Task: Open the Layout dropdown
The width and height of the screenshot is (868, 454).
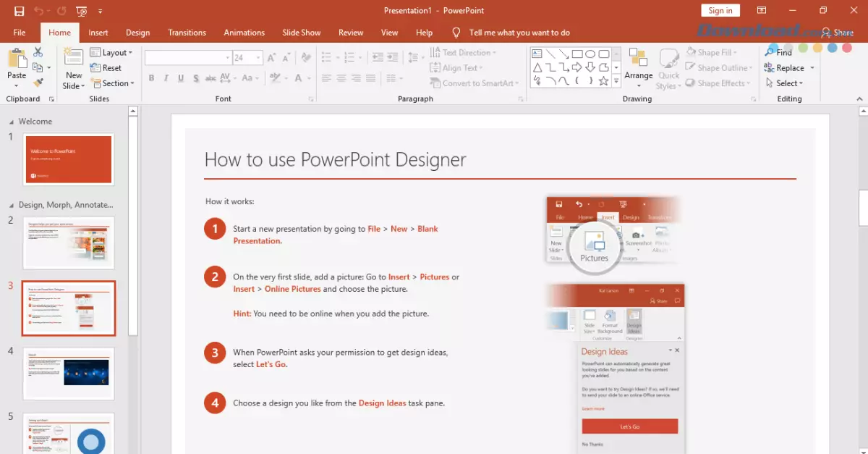Action: (111, 53)
